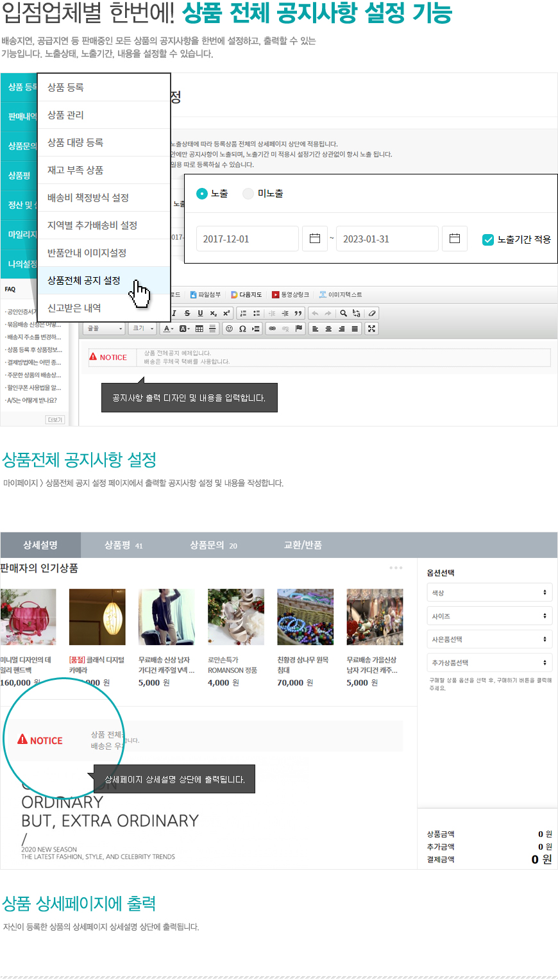Click the popular products more dots icon

click(x=396, y=568)
